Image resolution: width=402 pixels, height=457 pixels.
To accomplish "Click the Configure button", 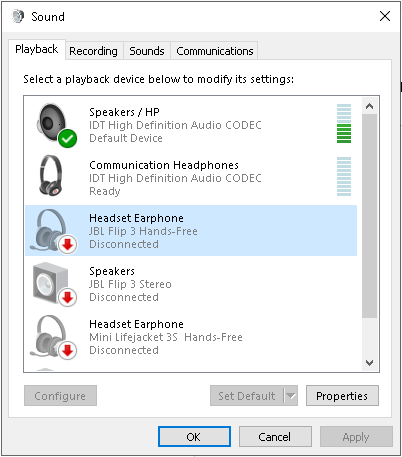I will click(60, 396).
